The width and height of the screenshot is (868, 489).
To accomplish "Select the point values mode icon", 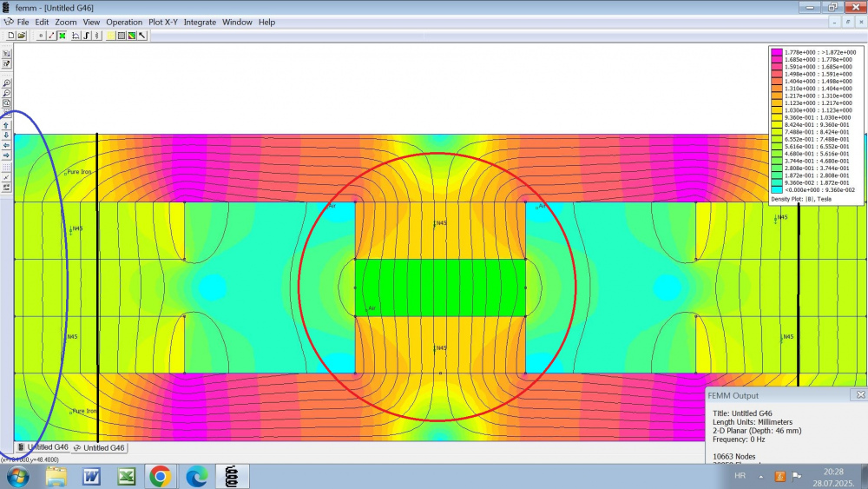I will tap(41, 36).
